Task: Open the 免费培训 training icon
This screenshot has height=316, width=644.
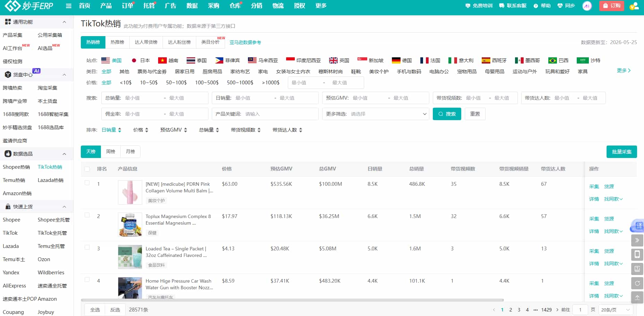Action: tap(468, 6)
